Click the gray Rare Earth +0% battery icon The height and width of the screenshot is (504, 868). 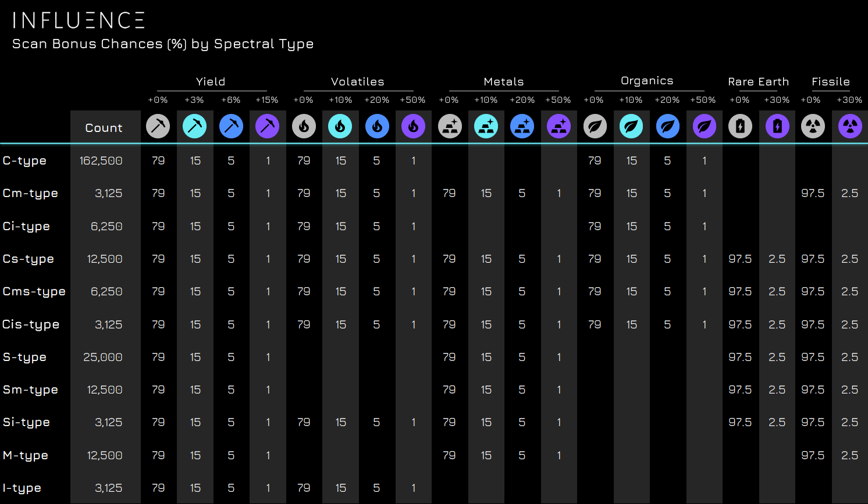[740, 126]
